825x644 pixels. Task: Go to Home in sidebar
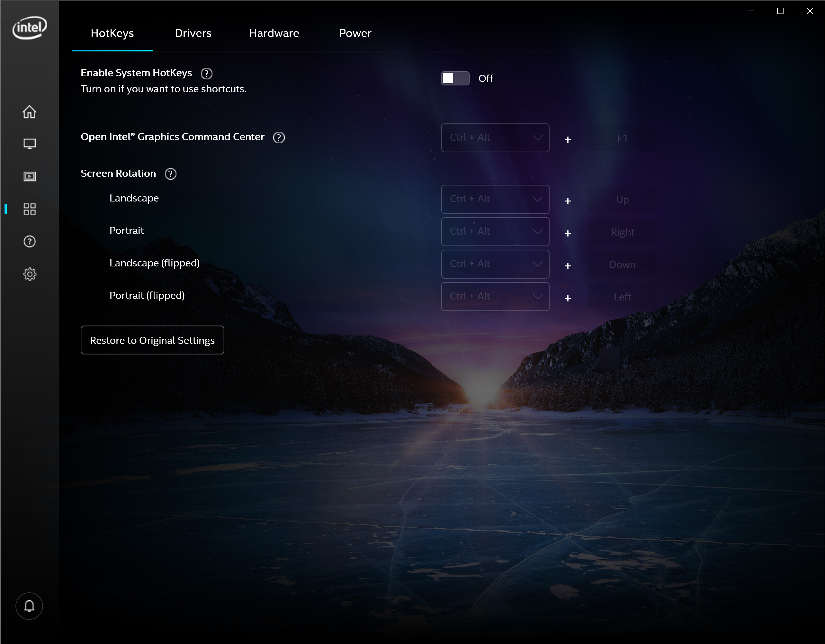tap(30, 112)
